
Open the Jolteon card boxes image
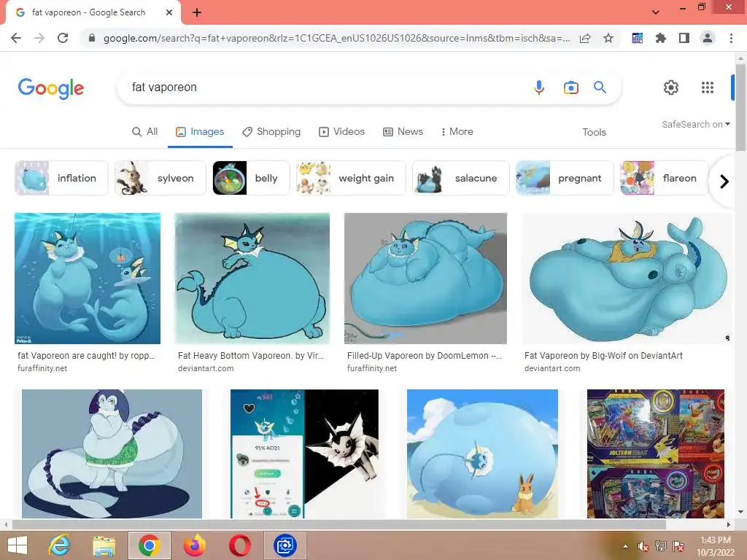(656, 454)
